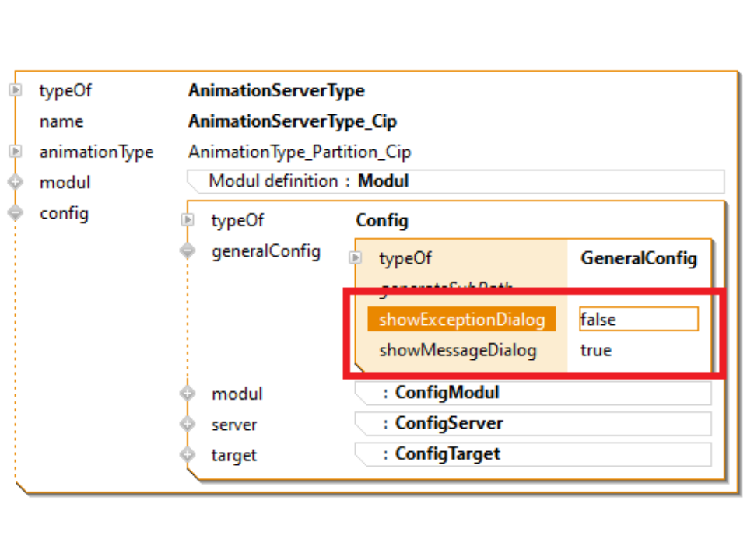The height and width of the screenshot is (560, 747).
Task: Select the showMessageDialog property label
Action: [x=458, y=350]
